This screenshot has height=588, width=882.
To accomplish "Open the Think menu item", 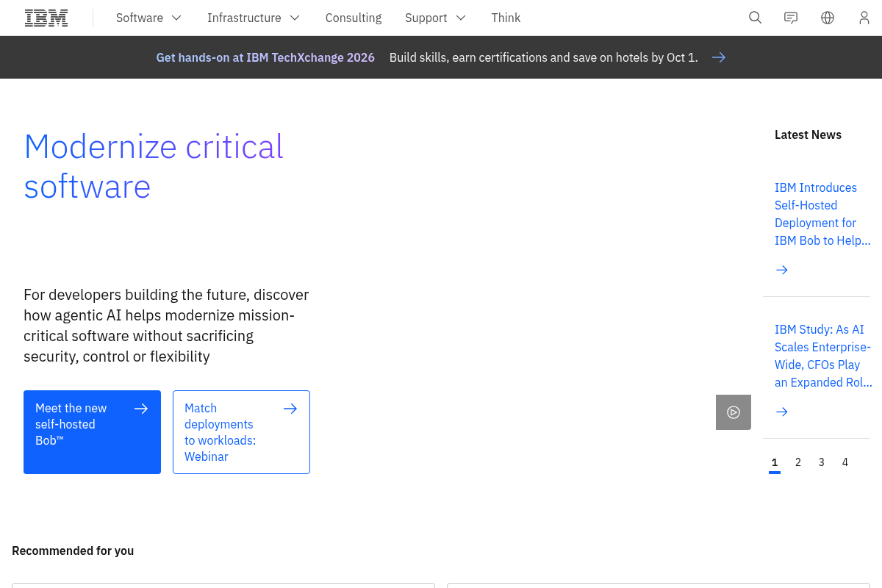I will click(506, 18).
